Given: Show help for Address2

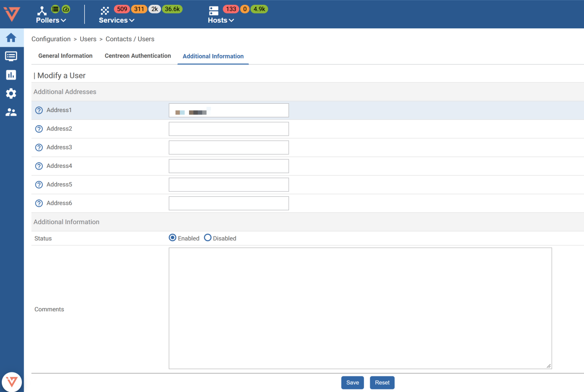Looking at the screenshot, I should pos(39,129).
